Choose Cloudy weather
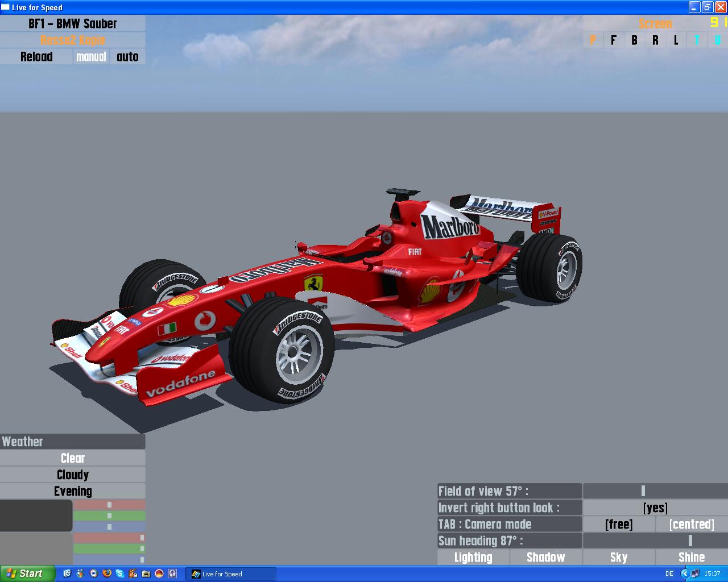 (73, 475)
